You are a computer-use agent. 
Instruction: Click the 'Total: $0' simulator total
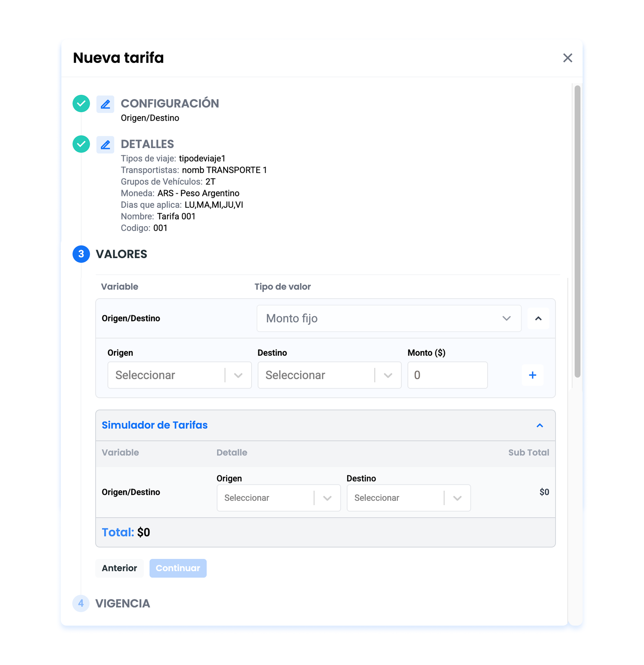126,532
